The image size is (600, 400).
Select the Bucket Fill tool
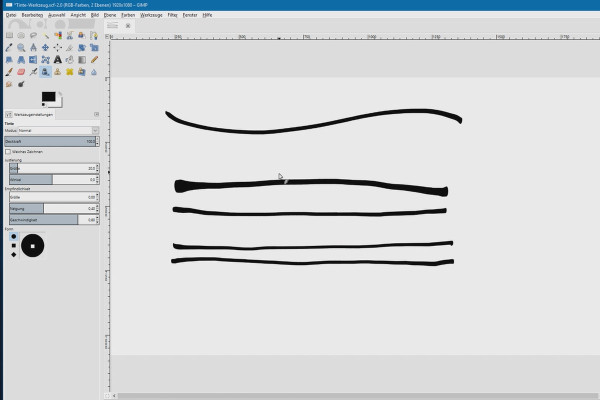tap(70, 60)
